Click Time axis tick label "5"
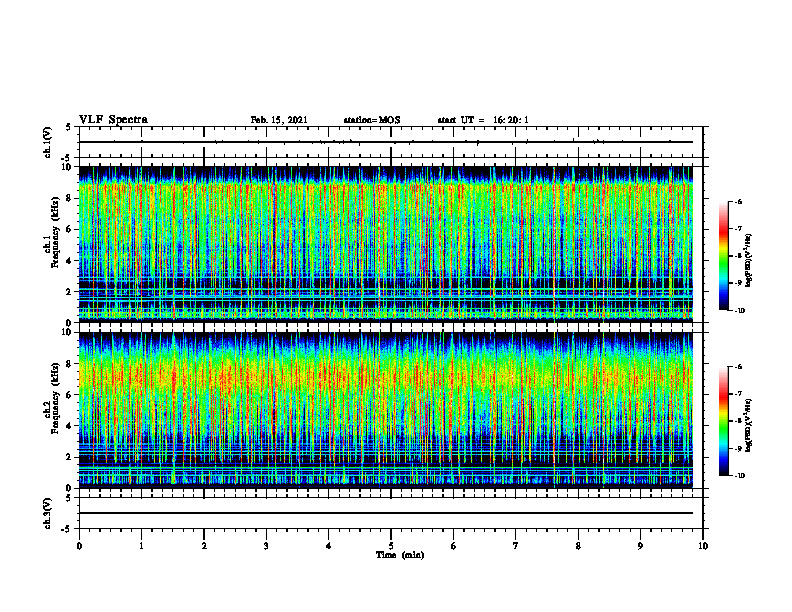This screenshot has width=792, height=612. (391, 546)
